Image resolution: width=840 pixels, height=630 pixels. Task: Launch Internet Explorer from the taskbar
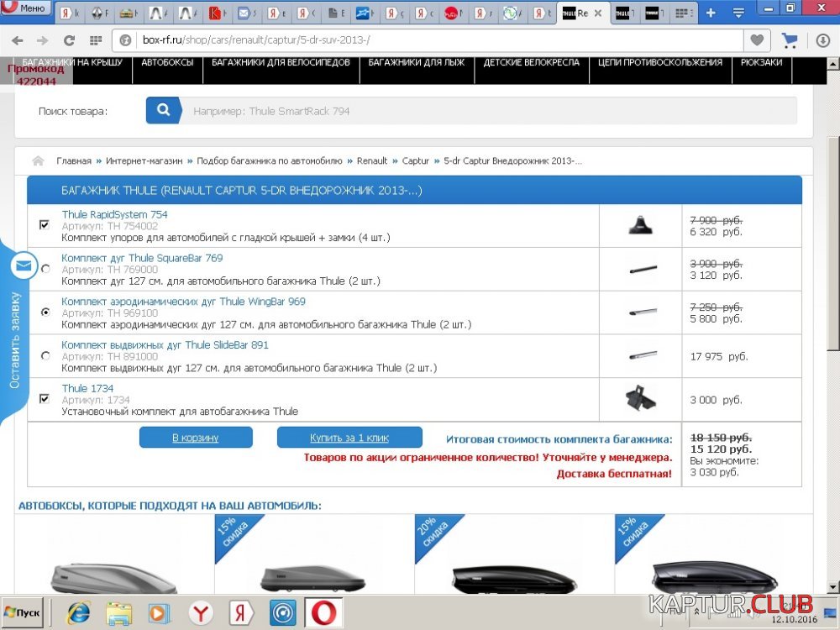(78, 613)
